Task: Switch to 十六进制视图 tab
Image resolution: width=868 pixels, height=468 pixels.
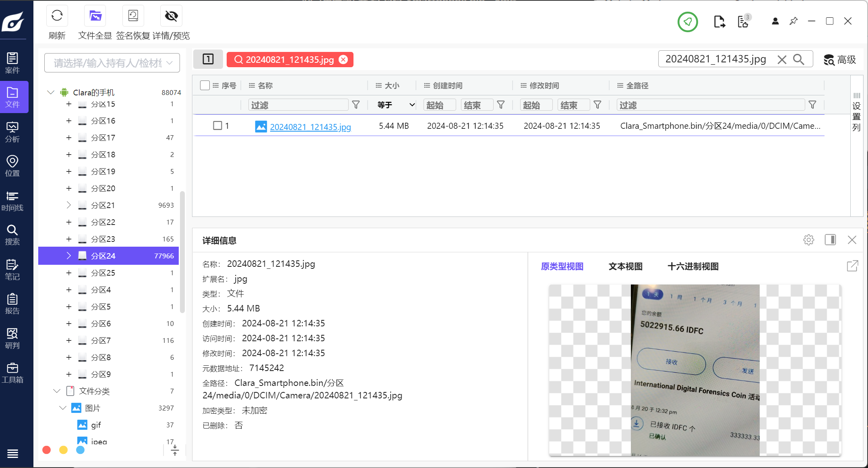Action: click(692, 266)
